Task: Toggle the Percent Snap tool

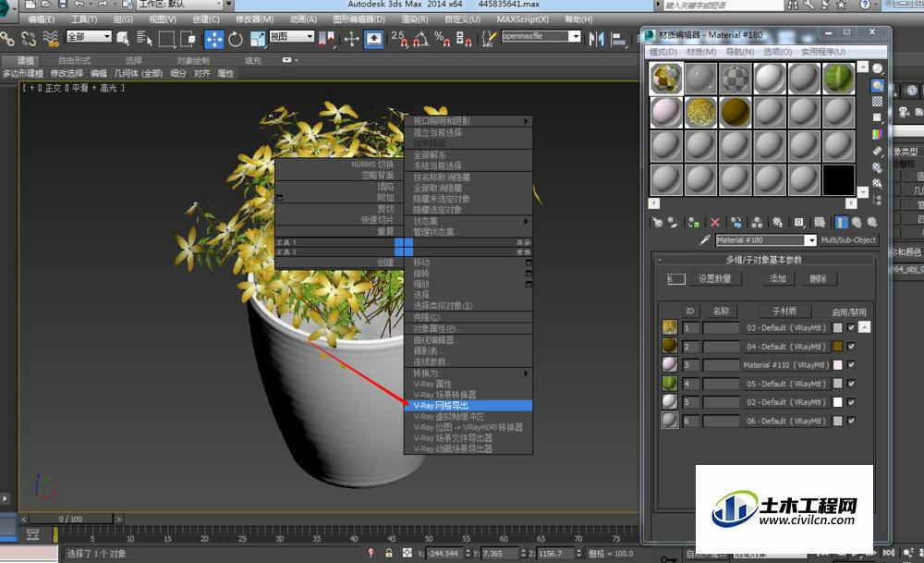Action: [x=442, y=39]
